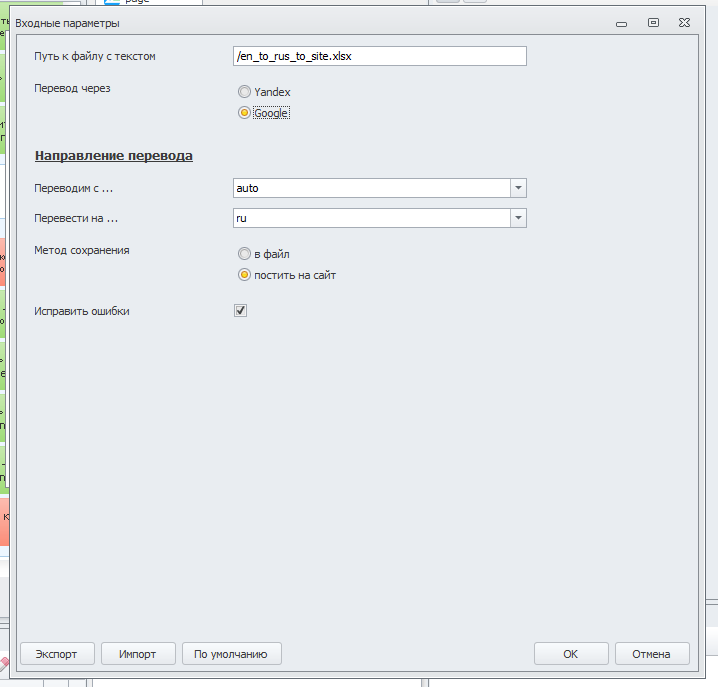
Task: Choose the 'в файл' save method
Action: point(244,254)
